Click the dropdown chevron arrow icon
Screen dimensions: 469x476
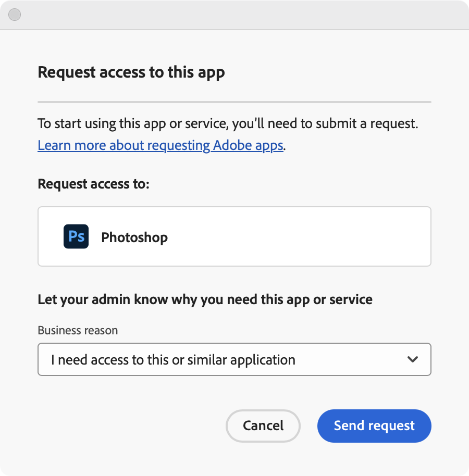(413, 359)
